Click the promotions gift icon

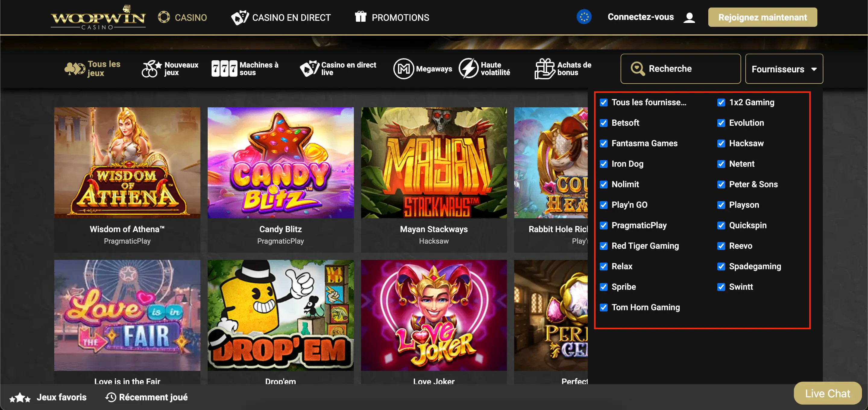[360, 17]
